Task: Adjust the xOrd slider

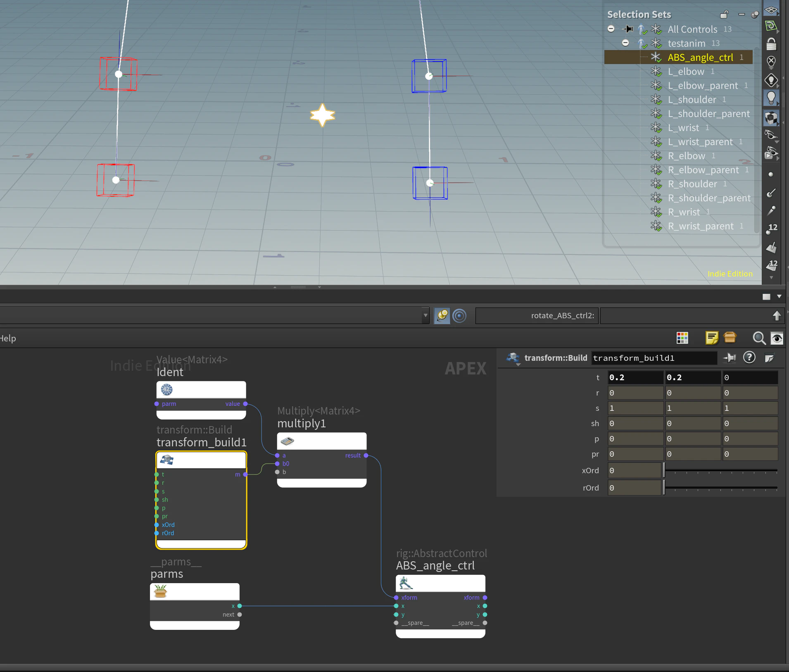Action: [x=721, y=470]
